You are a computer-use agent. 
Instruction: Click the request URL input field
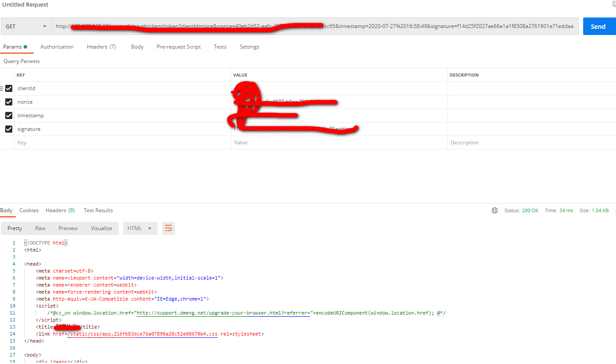click(x=315, y=26)
